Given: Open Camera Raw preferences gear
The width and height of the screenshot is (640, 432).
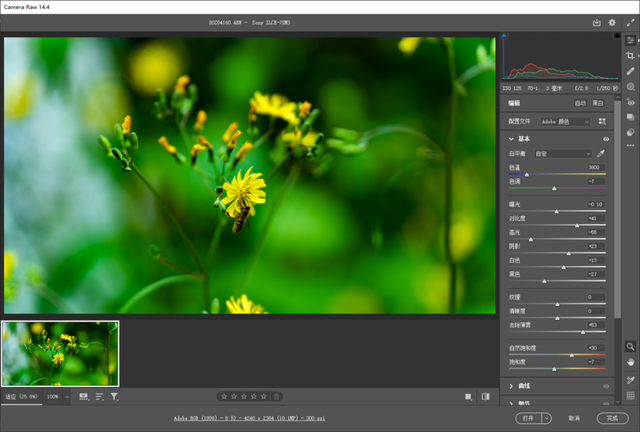Looking at the screenshot, I should coord(612,22).
